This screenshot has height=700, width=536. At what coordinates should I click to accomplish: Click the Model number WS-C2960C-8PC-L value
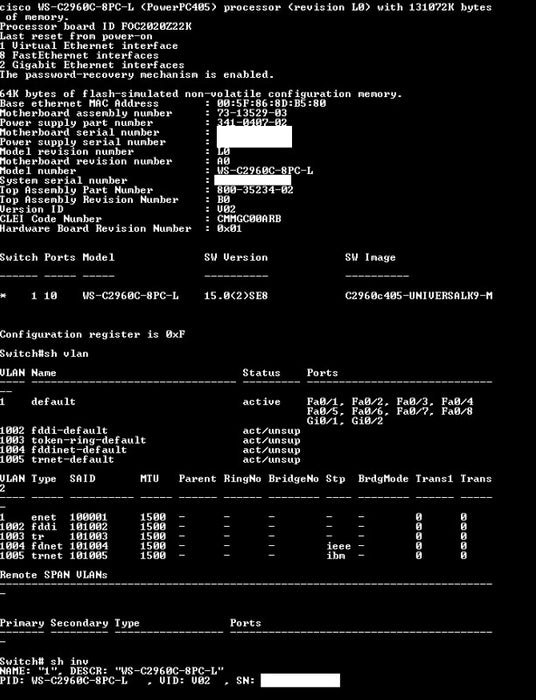point(265,171)
